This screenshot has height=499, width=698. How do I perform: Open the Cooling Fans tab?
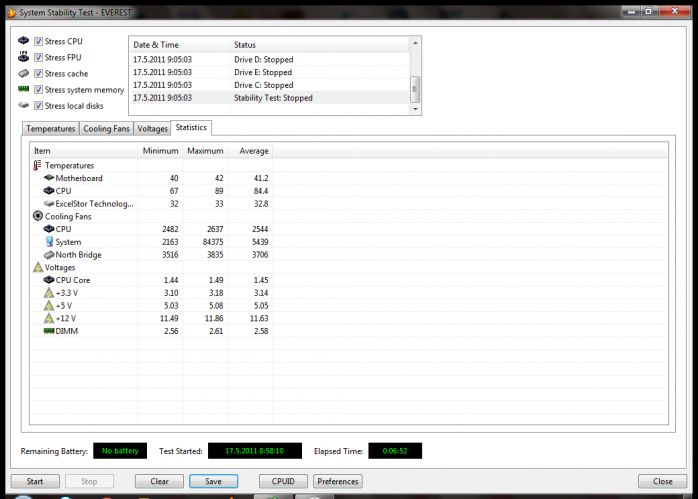[x=106, y=129]
